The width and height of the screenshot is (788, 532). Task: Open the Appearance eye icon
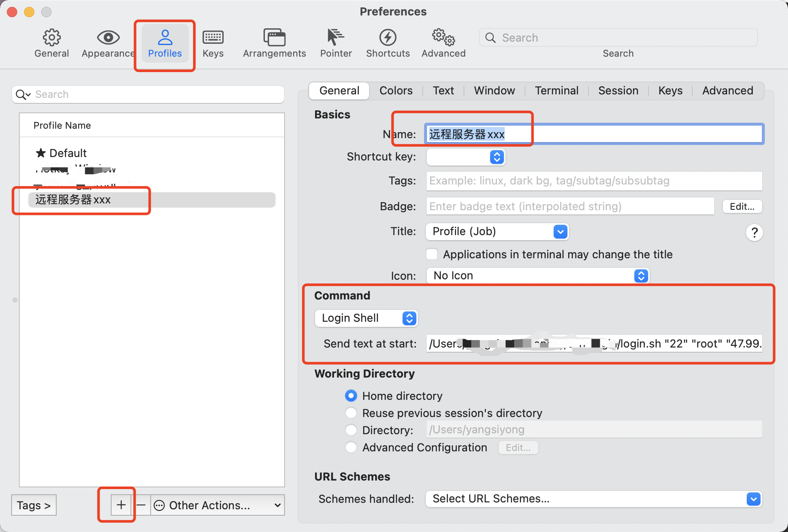coord(108,38)
